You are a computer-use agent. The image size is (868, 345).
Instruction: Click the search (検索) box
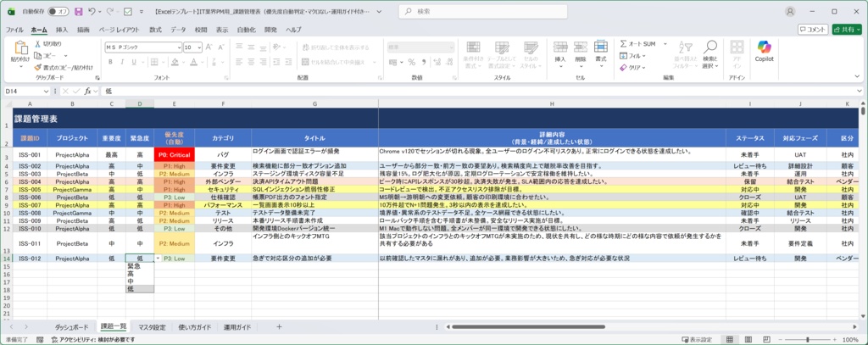482,11
